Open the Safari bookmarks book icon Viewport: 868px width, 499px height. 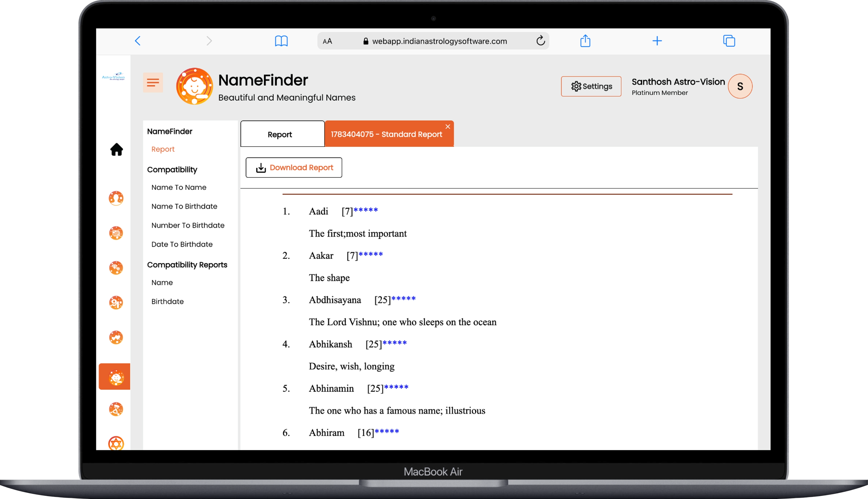[x=281, y=41]
